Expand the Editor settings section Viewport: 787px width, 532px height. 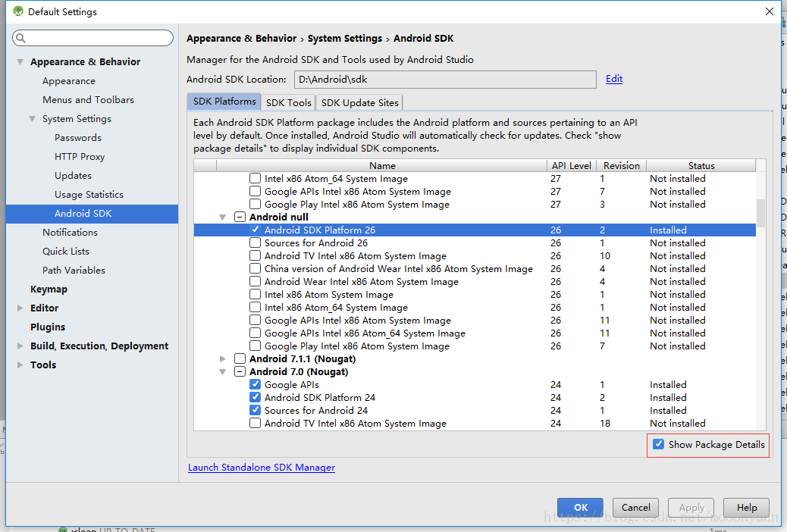pyautogui.click(x=20, y=308)
